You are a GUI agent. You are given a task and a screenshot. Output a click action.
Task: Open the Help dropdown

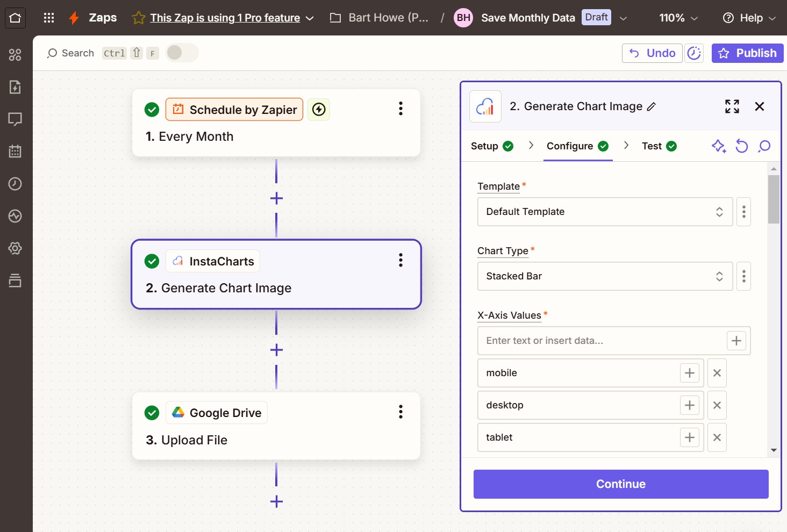pos(749,18)
